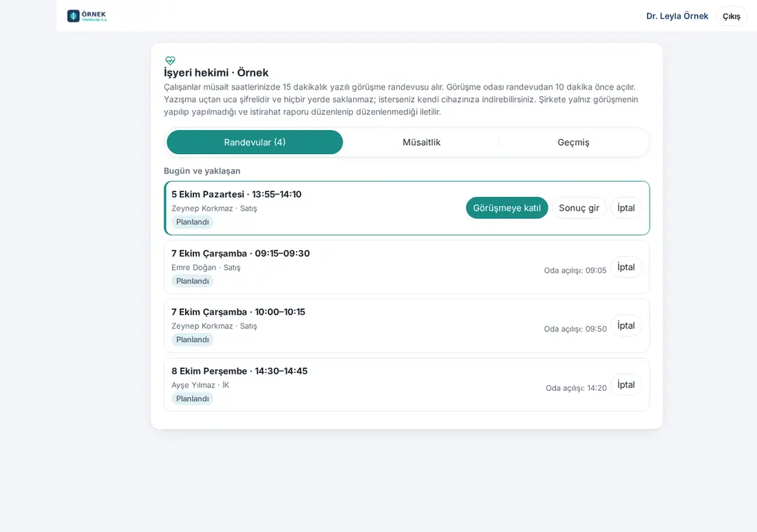757x532 pixels.
Task: Select the 7 Ekim Çarşamba 09:15–09:30 title
Action: tap(240, 253)
